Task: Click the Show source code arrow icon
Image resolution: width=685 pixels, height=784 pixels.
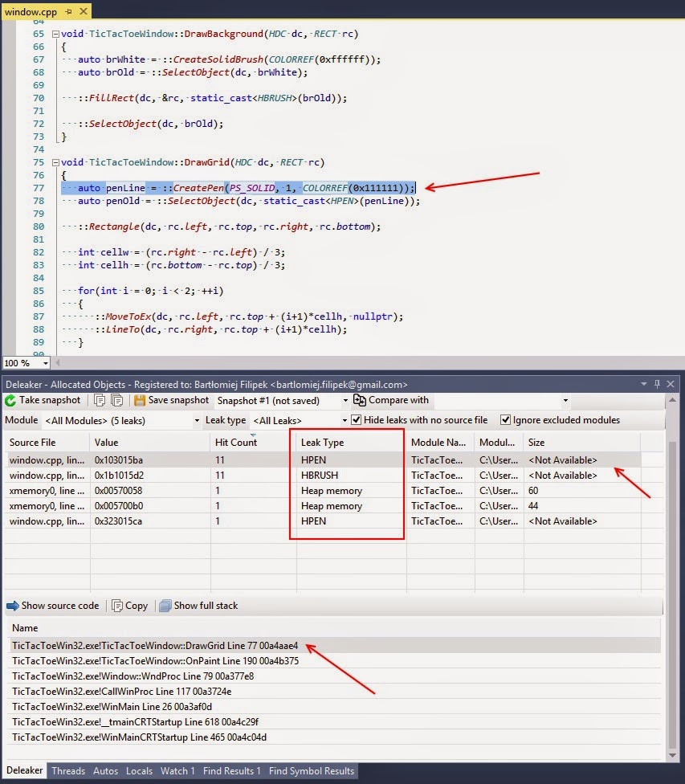Action: click(x=12, y=606)
